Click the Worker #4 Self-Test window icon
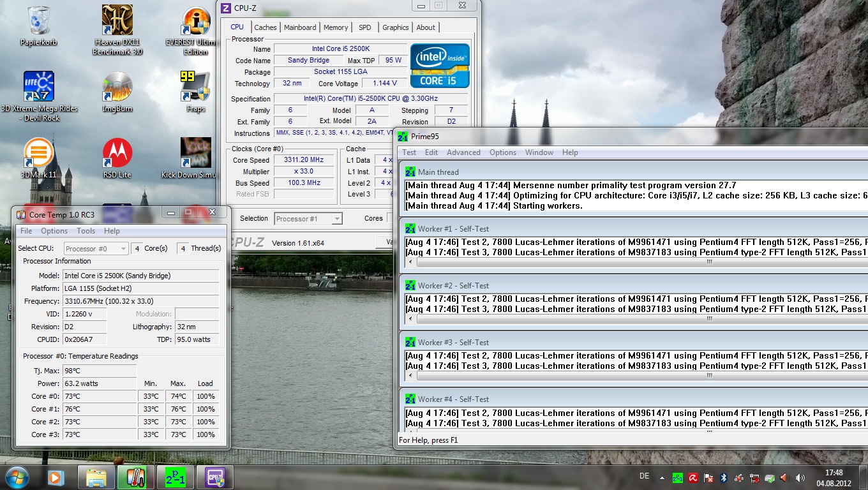The image size is (868, 490). pyautogui.click(x=410, y=399)
